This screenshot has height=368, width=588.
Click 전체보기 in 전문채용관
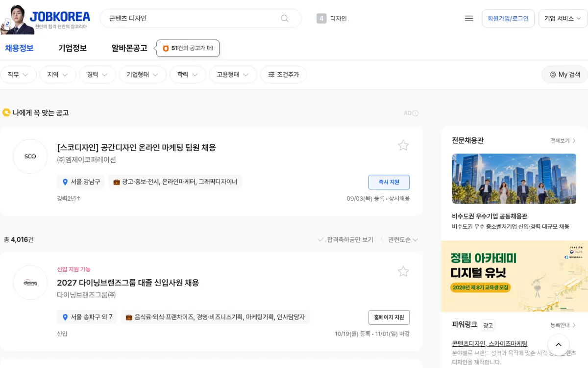pyautogui.click(x=563, y=141)
